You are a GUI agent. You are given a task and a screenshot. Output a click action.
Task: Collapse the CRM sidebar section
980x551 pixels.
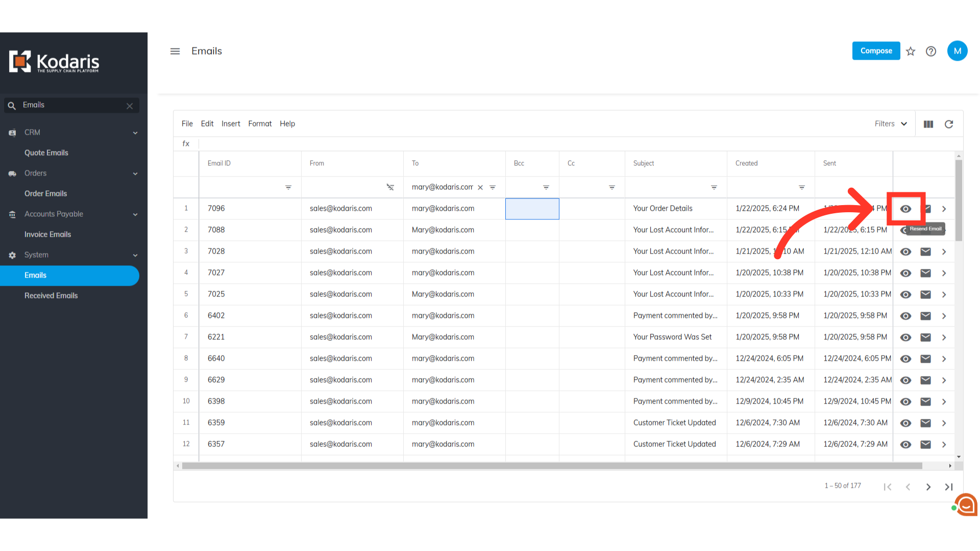[135, 133]
